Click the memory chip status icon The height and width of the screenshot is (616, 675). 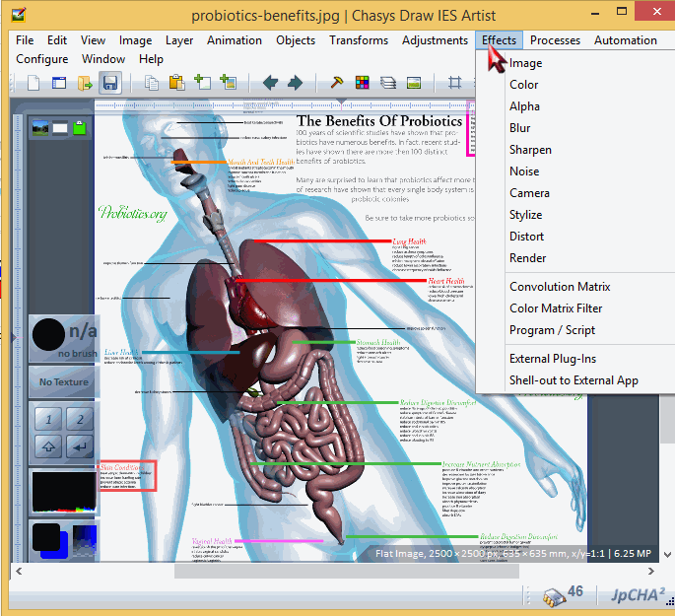555,595
